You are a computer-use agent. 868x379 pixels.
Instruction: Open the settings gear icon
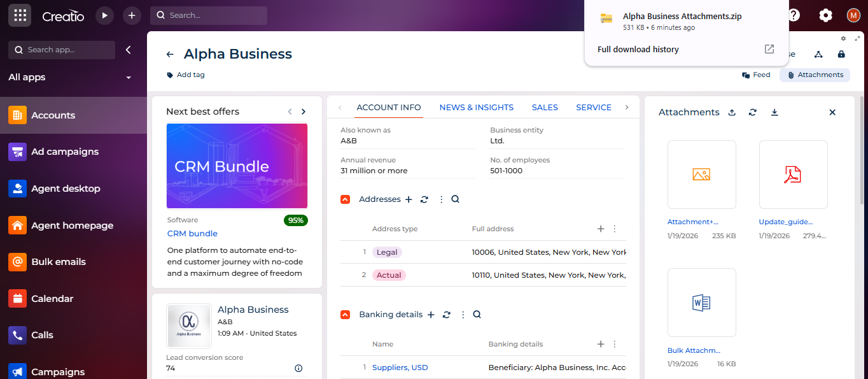coord(825,15)
